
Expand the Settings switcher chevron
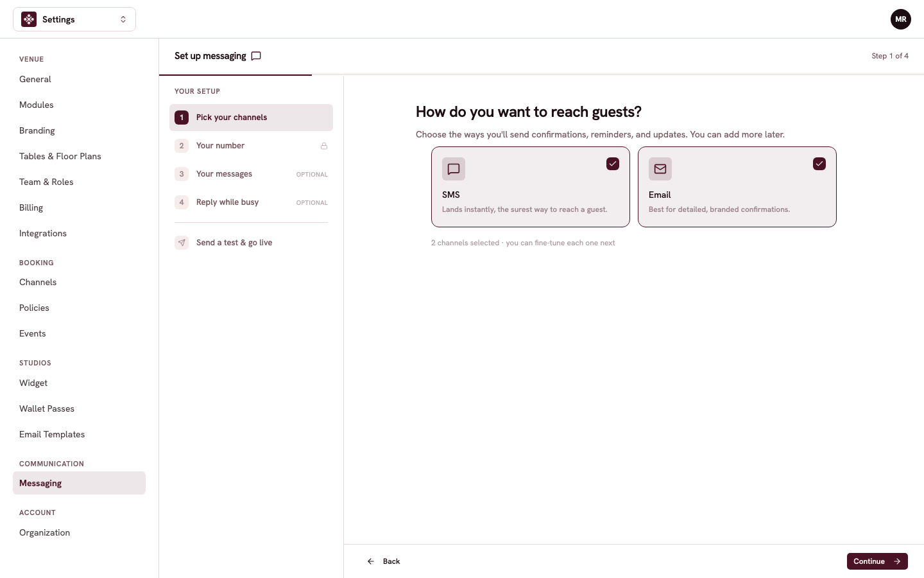tap(123, 19)
